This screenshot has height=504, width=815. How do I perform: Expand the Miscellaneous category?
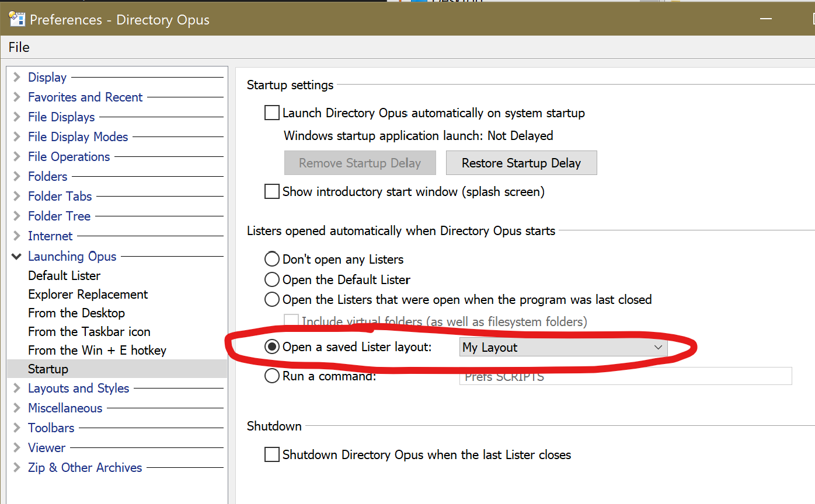click(16, 408)
